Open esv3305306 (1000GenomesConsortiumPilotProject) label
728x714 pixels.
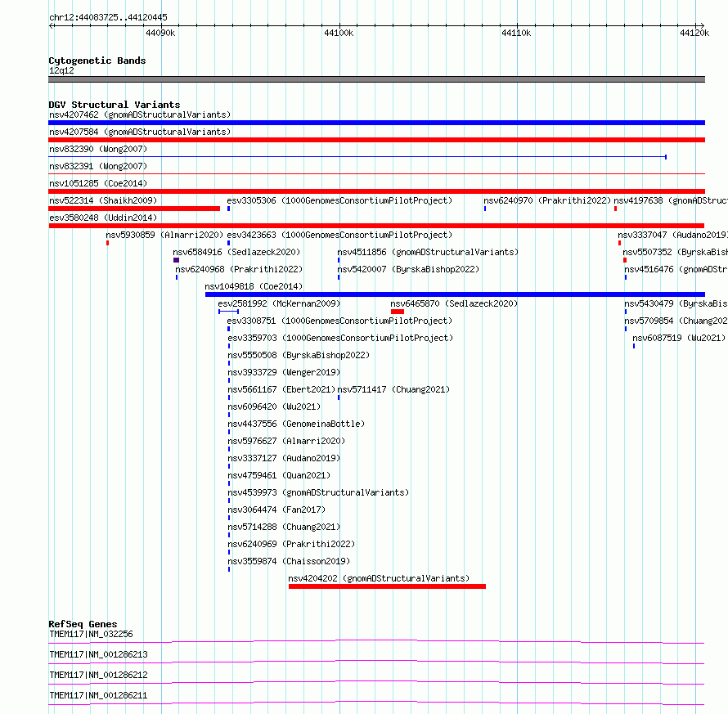(x=339, y=200)
